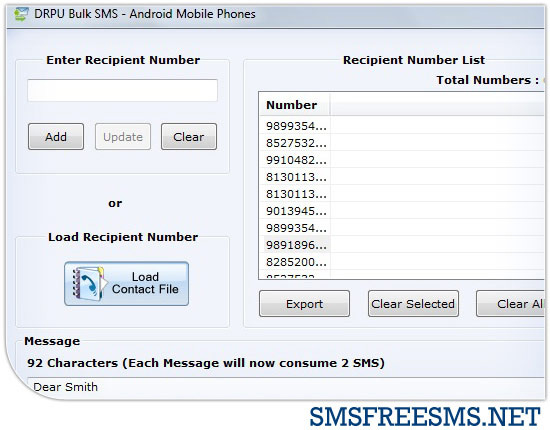Select the 9910482... number row
Screen dimensions: 550x430
pos(402,160)
